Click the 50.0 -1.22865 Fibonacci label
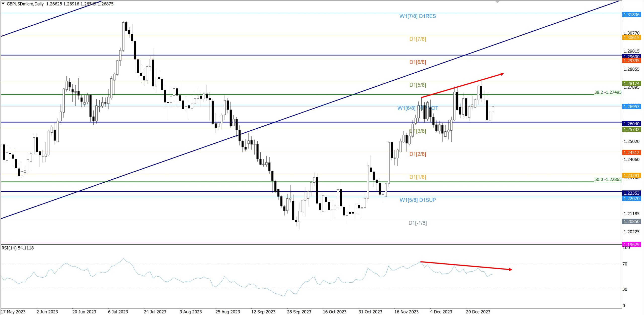644x315 pixels. click(608, 179)
